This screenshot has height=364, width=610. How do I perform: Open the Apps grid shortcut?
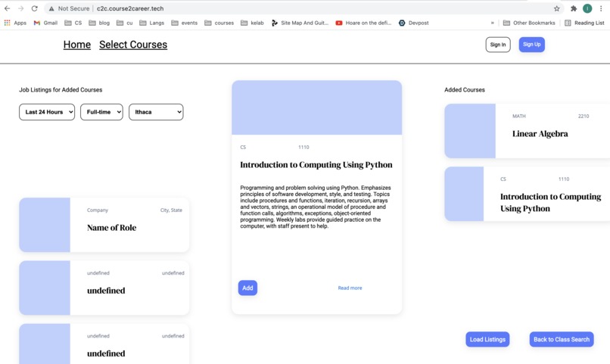click(15, 23)
